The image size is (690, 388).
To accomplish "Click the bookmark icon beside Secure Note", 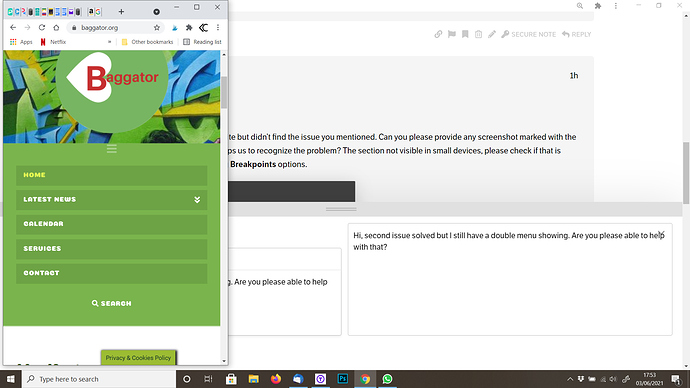I will click(x=465, y=34).
